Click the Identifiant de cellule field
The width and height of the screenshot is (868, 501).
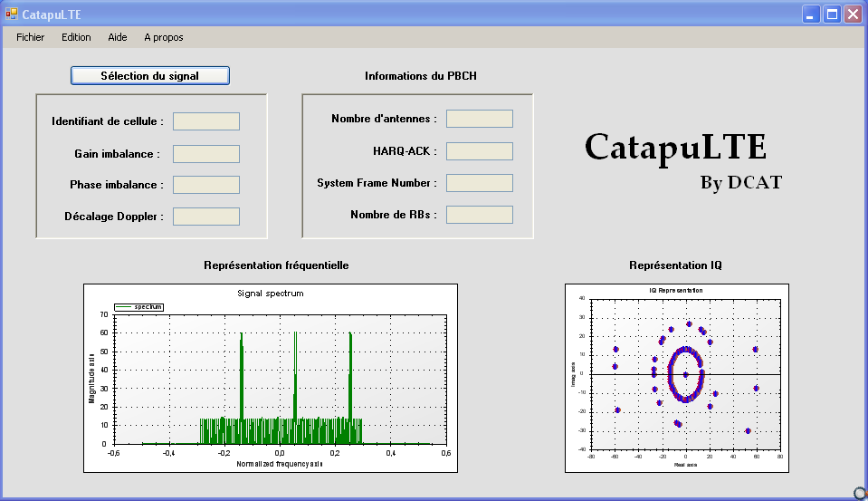[206, 121]
